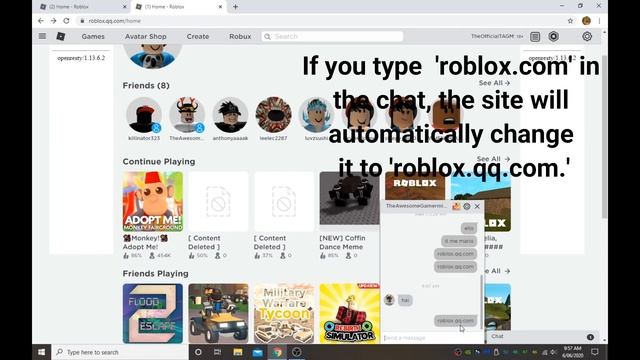640x360 pixels.
Task: Open the Robux balance icon
Action: (554, 36)
